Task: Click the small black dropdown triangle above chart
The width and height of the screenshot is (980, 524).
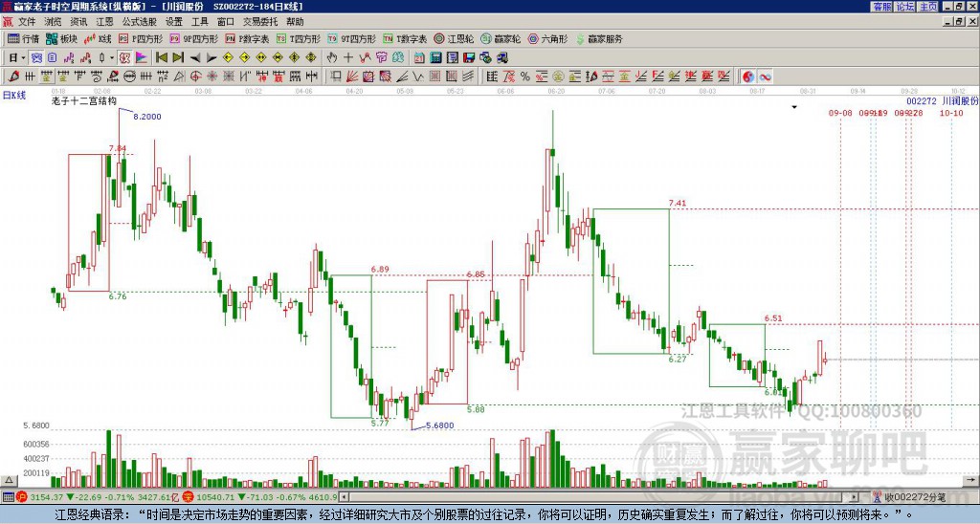Action: (x=794, y=107)
